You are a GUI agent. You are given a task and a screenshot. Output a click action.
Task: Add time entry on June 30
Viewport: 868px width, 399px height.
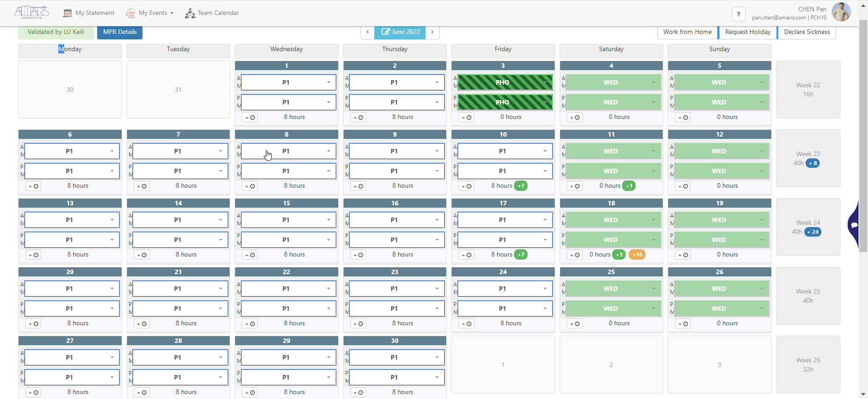click(x=359, y=393)
